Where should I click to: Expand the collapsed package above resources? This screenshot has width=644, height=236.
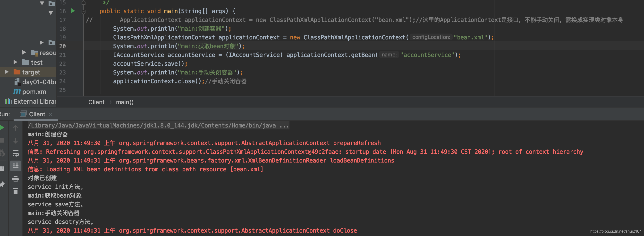[42, 43]
